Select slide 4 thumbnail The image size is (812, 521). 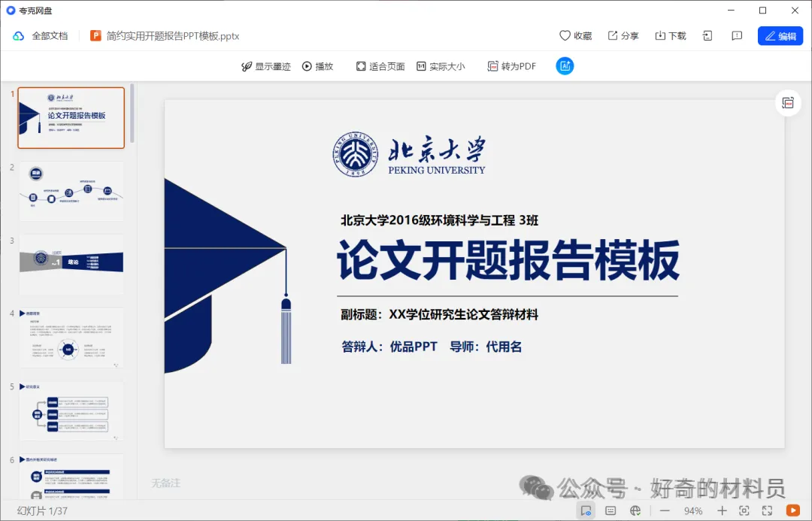[71, 338]
